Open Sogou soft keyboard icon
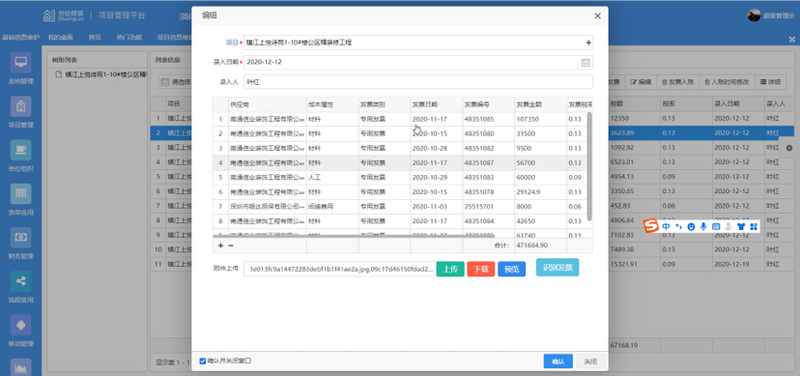 coord(716,227)
